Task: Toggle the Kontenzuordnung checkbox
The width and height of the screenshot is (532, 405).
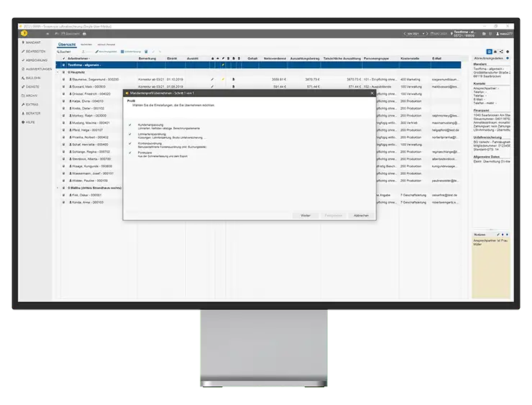Action: tap(130, 143)
